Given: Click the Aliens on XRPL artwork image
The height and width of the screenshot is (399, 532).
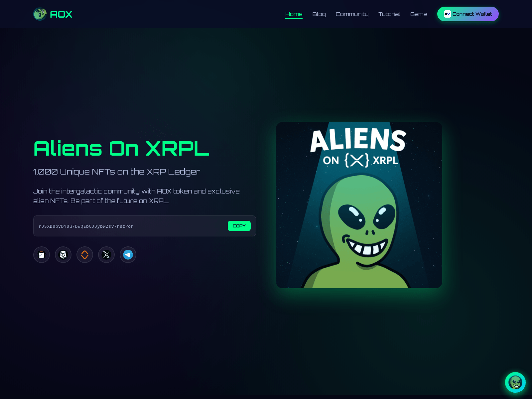Looking at the screenshot, I should [359, 205].
